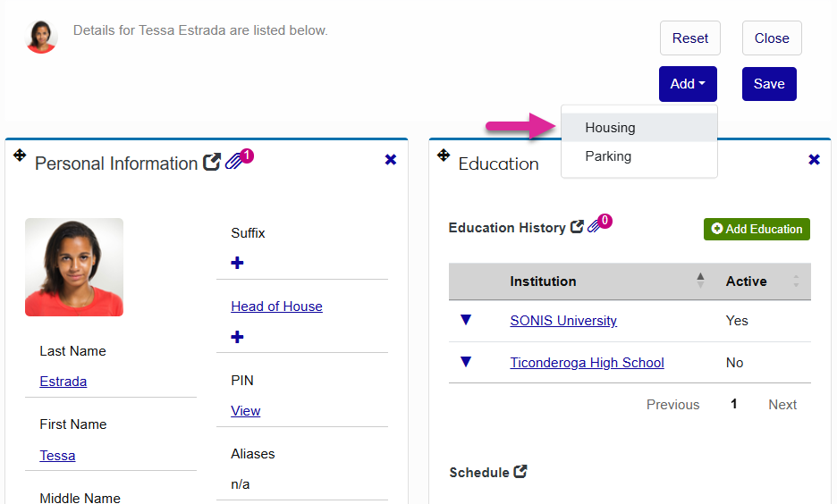Image resolution: width=837 pixels, height=504 pixels.
Task: Click the Personal Information paperclip attachments icon
Action: pyautogui.click(x=234, y=162)
